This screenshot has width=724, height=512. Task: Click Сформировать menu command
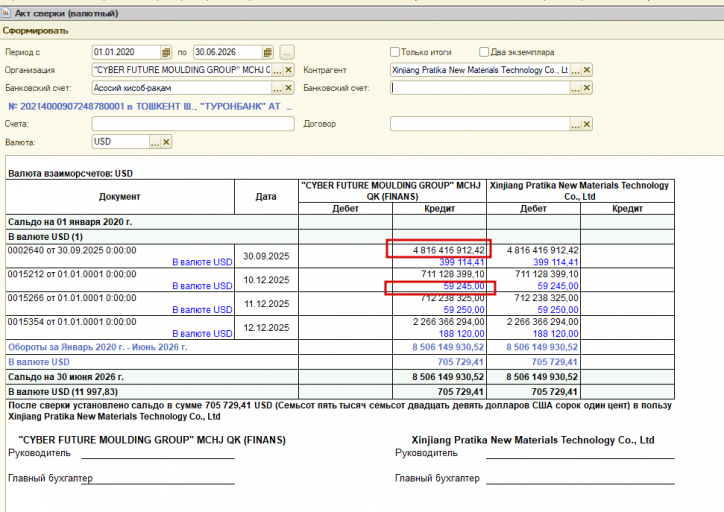coord(36,31)
